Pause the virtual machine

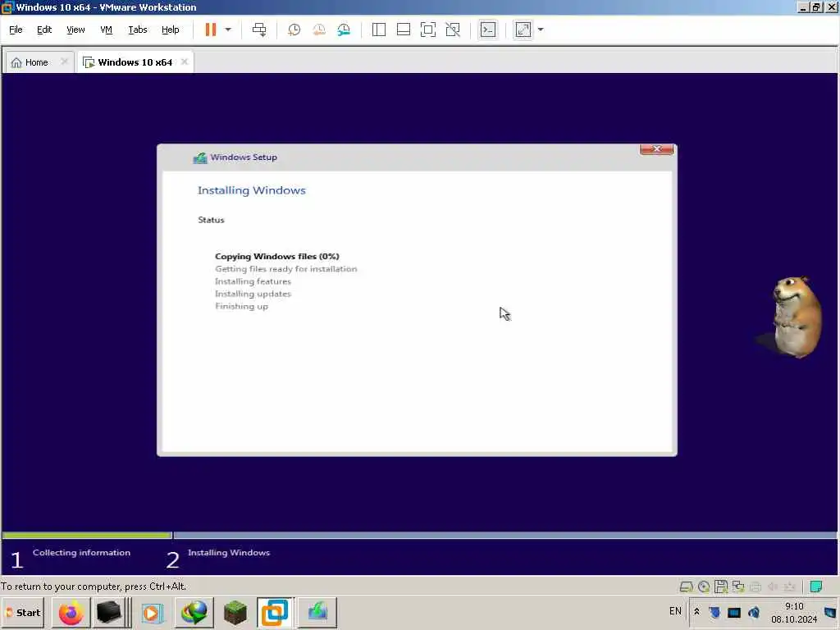point(211,30)
